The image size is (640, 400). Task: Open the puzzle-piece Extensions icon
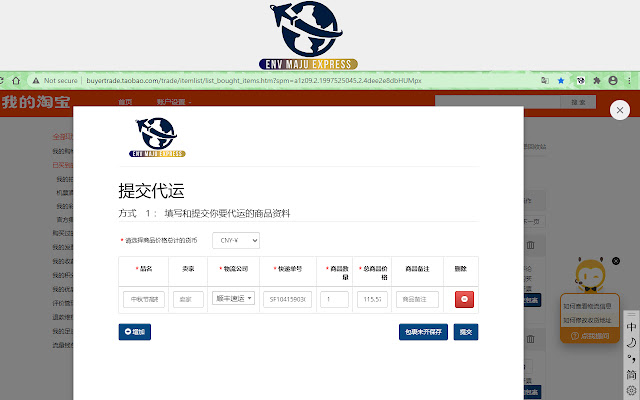pyautogui.click(x=597, y=81)
